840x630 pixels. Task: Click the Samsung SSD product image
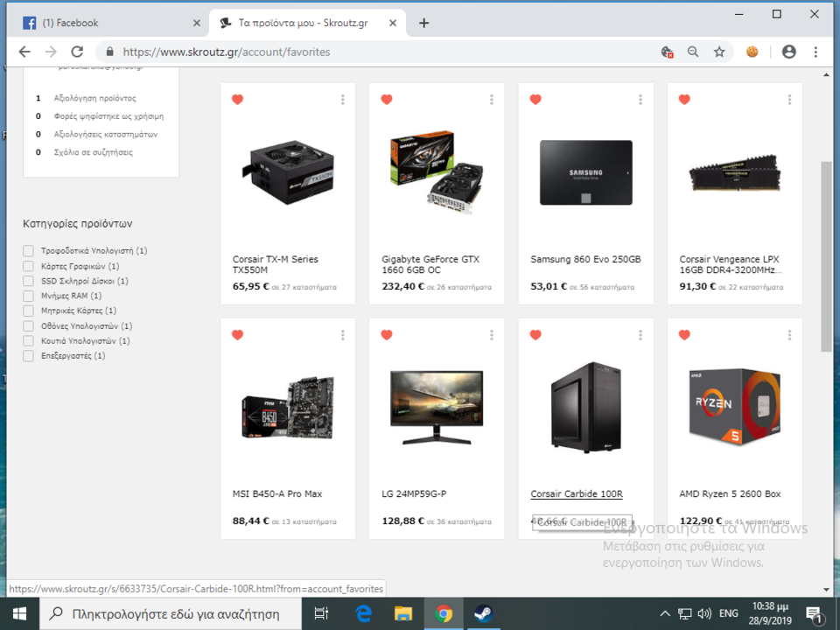pos(586,172)
